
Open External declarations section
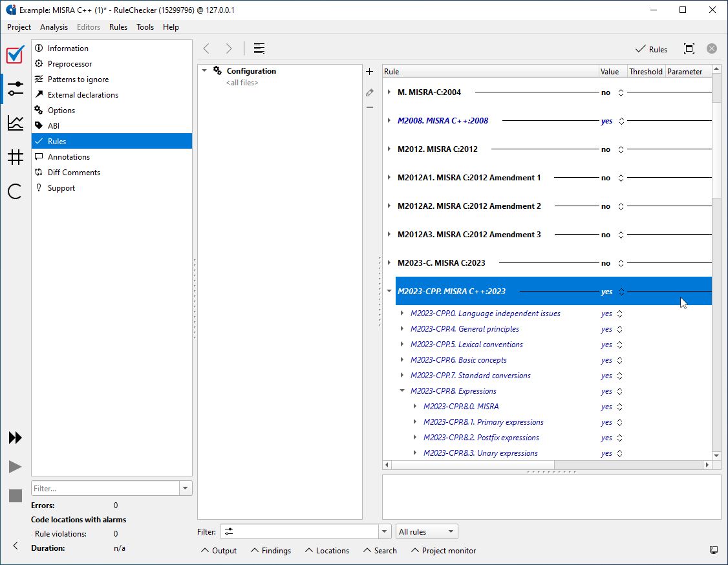[112, 95]
